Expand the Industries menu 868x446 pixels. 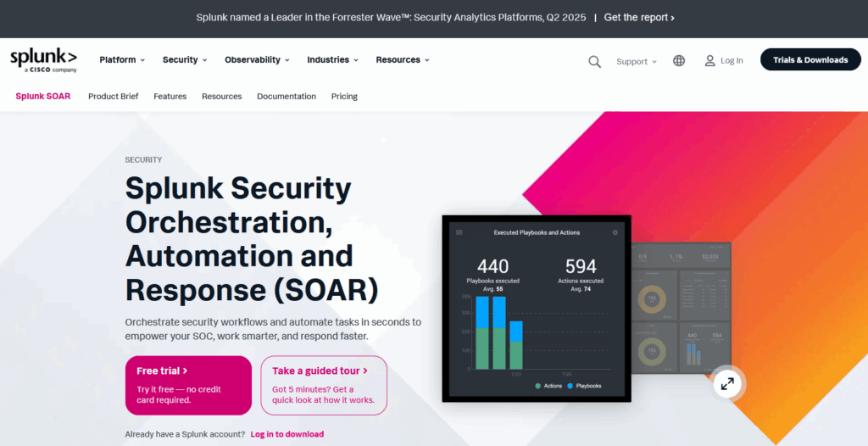[332, 60]
